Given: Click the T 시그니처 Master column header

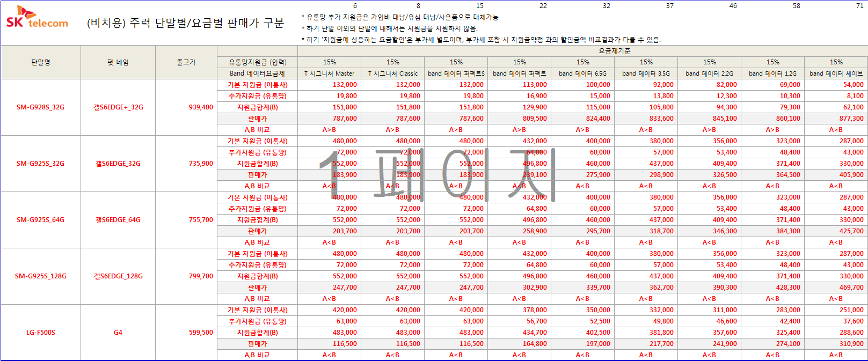Looking at the screenshot, I should pos(329,73).
